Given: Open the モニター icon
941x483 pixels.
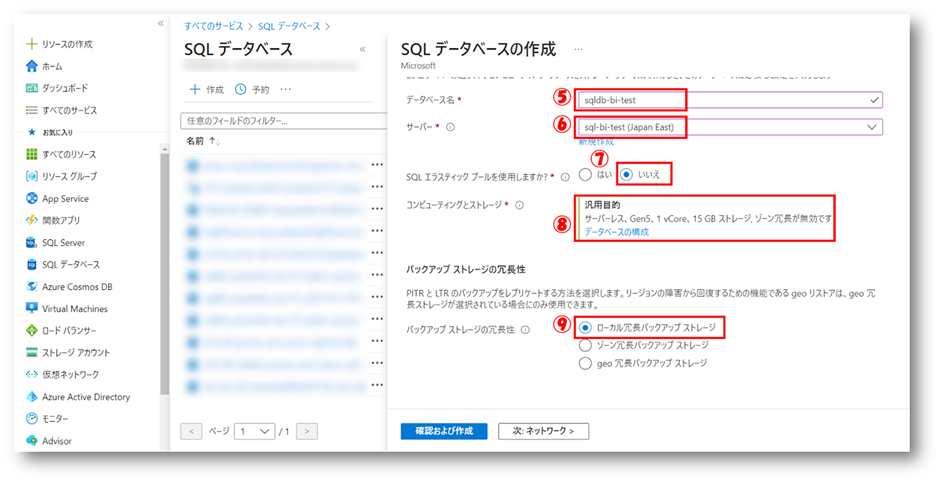Looking at the screenshot, I should tap(32, 419).
